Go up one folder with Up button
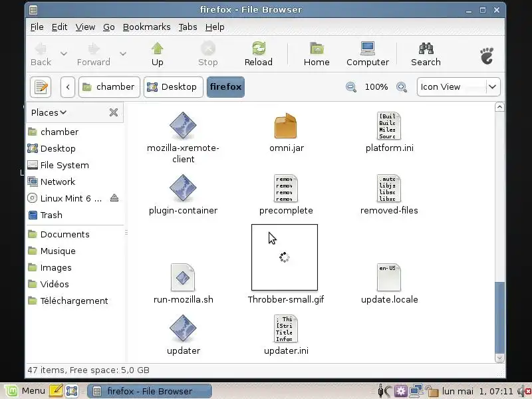Image resolution: width=532 pixels, height=399 pixels. (158, 54)
